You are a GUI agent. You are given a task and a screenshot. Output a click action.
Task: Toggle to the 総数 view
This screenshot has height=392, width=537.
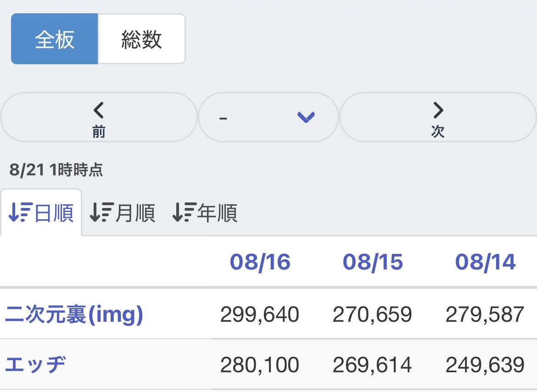(x=142, y=39)
